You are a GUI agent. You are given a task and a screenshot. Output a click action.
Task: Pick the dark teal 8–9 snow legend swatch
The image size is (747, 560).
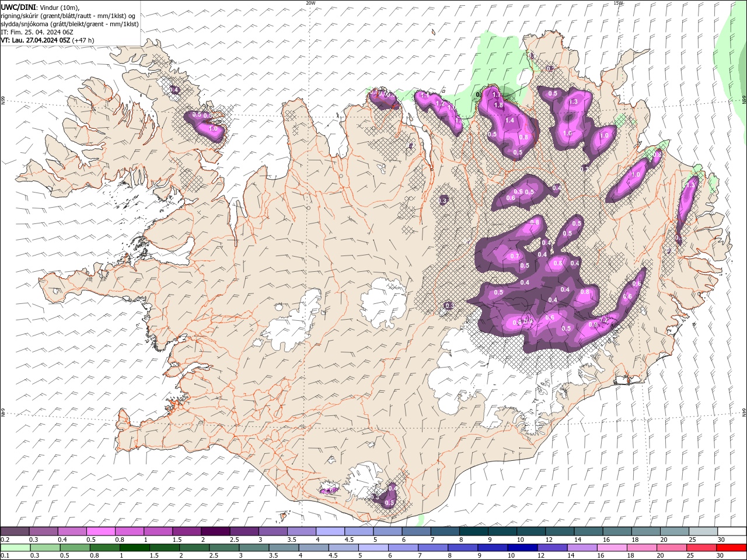(x=474, y=531)
